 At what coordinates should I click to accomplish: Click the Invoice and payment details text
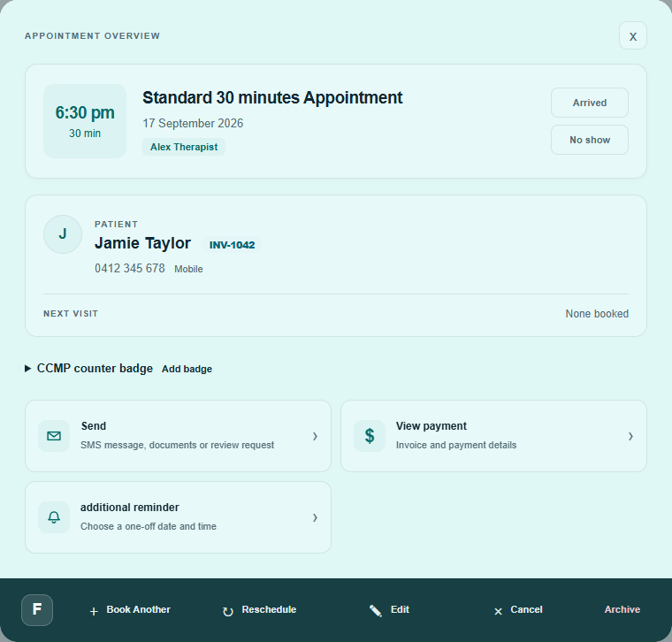click(x=456, y=445)
